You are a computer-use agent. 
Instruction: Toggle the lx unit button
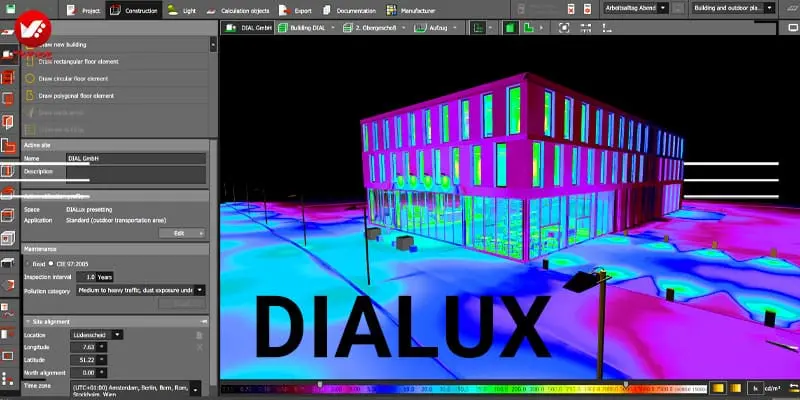[756, 388]
